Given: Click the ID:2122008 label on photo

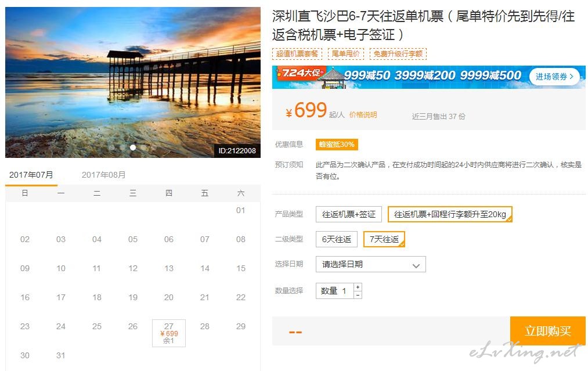Looking at the screenshot, I should point(237,151).
